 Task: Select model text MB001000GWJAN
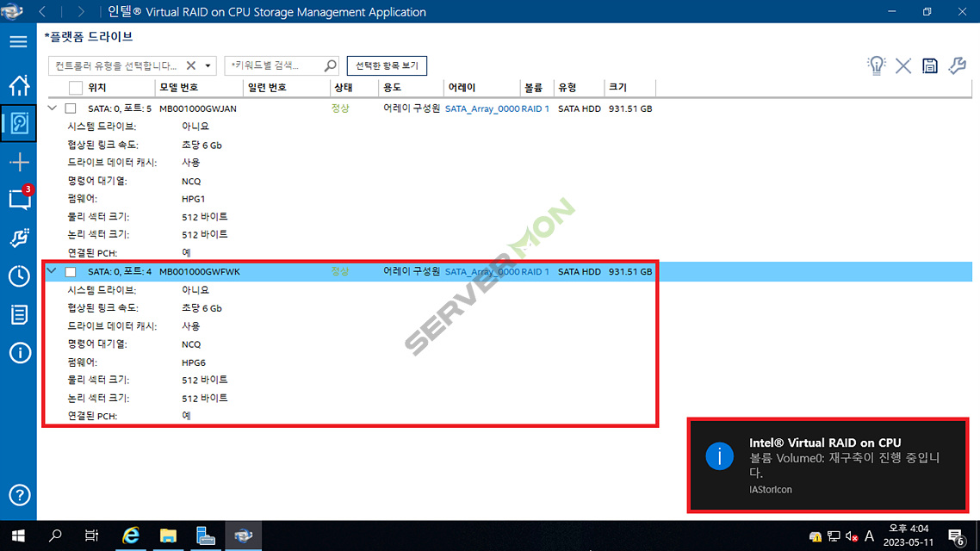(197, 108)
